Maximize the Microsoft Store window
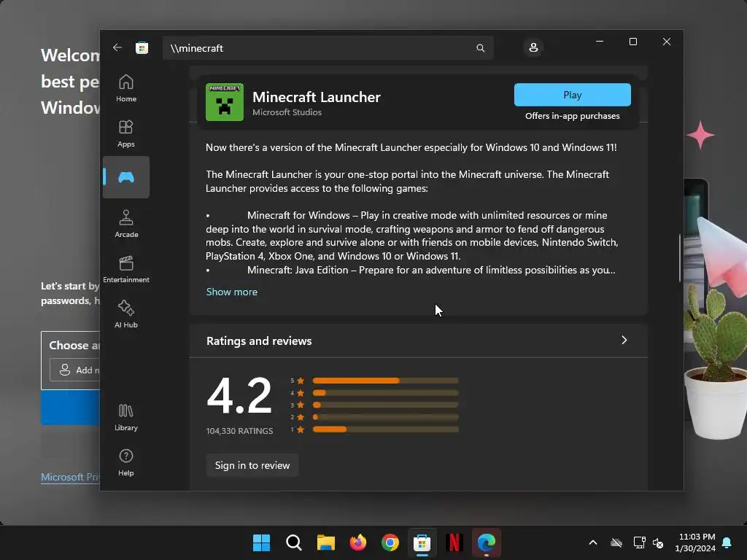747x560 pixels. 633,42
